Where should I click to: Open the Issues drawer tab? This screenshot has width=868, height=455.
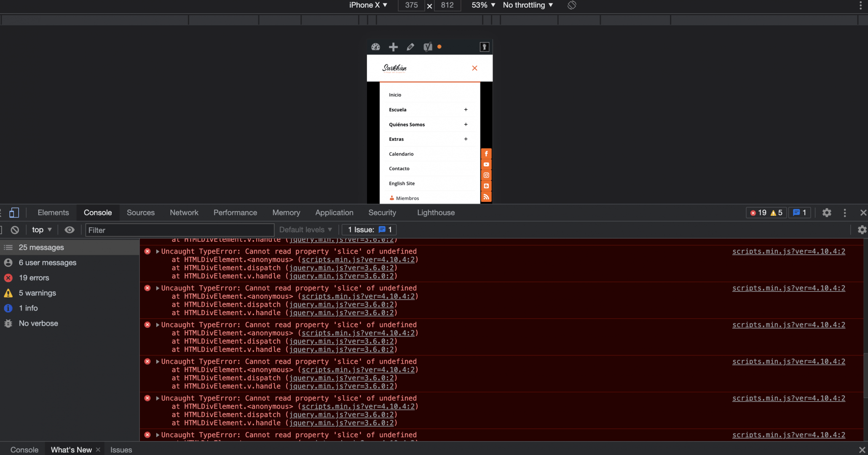[121, 450]
